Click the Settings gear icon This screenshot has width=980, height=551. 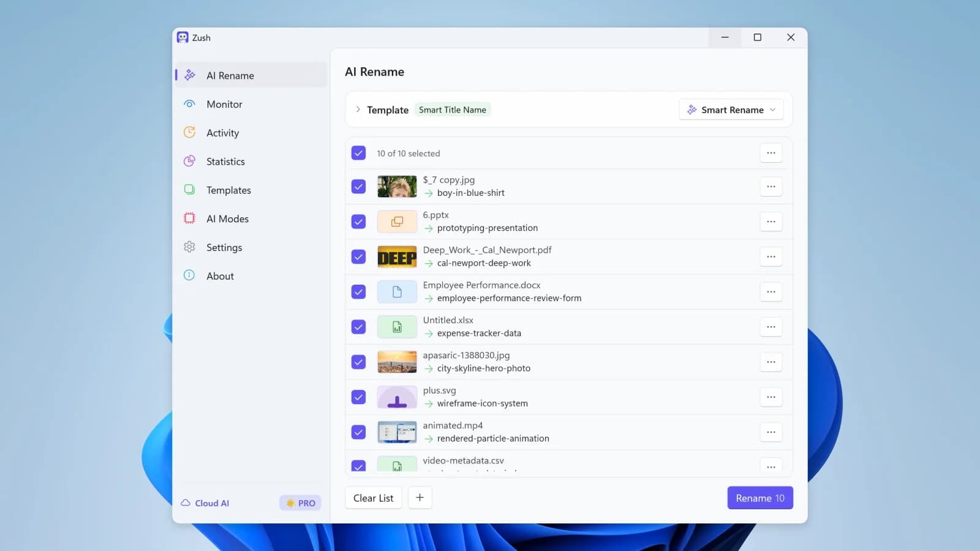[190, 247]
